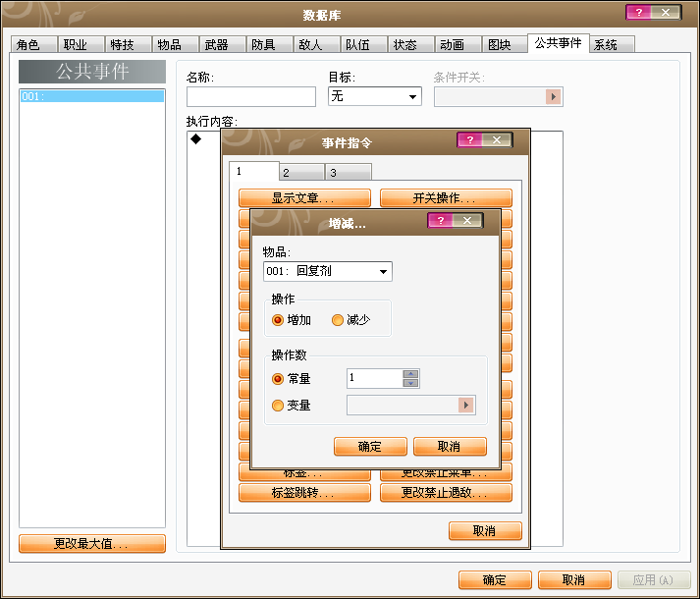Increase the constant value with up arrow
The width and height of the screenshot is (700, 599).
pyautogui.click(x=410, y=374)
